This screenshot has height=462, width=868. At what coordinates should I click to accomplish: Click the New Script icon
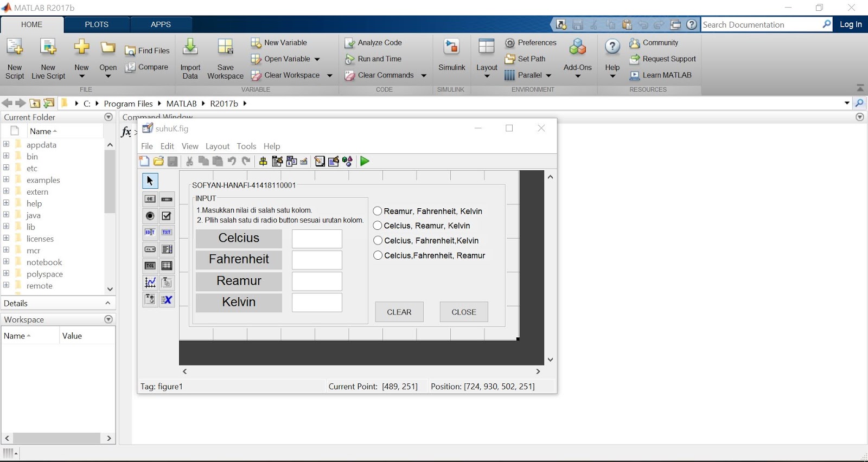click(15, 47)
